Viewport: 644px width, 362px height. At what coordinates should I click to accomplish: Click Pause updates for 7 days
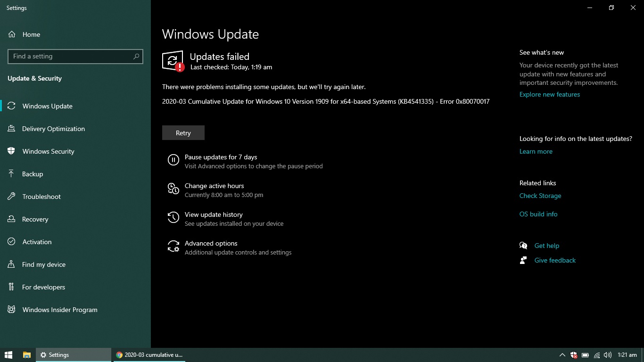click(x=221, y=157)
